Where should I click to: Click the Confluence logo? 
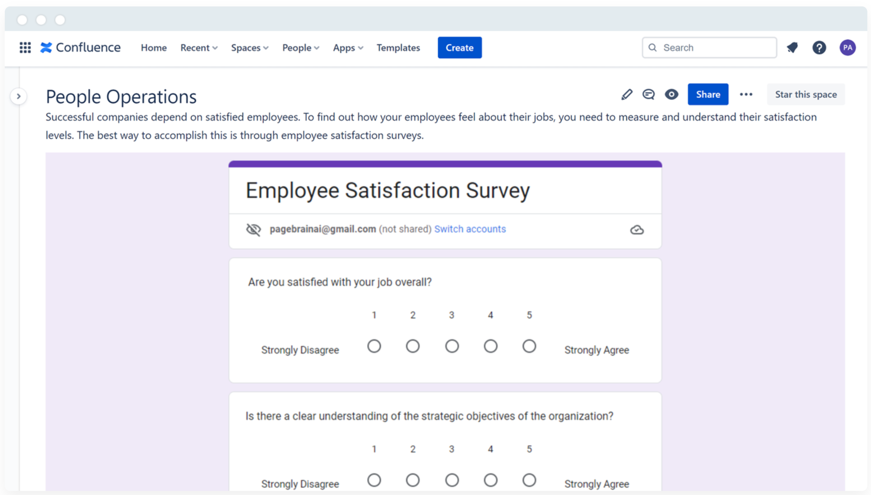coord(81,47)
